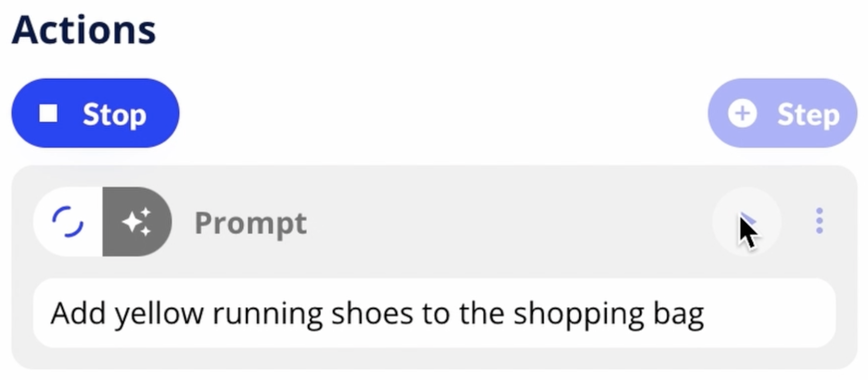The image size is (868, 380).
Task: Place the cursor after the word bag
Action: pos(705,313)
